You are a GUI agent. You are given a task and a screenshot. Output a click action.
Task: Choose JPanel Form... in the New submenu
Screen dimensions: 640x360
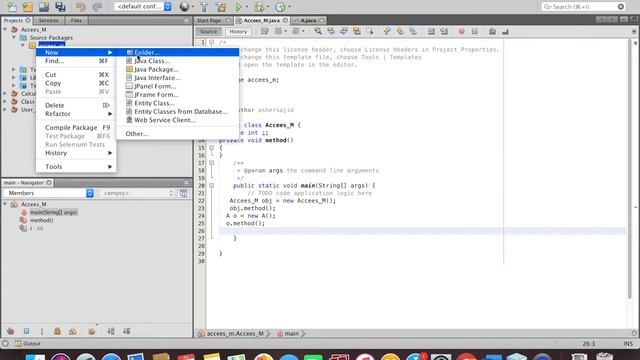(x=178, y=86)
